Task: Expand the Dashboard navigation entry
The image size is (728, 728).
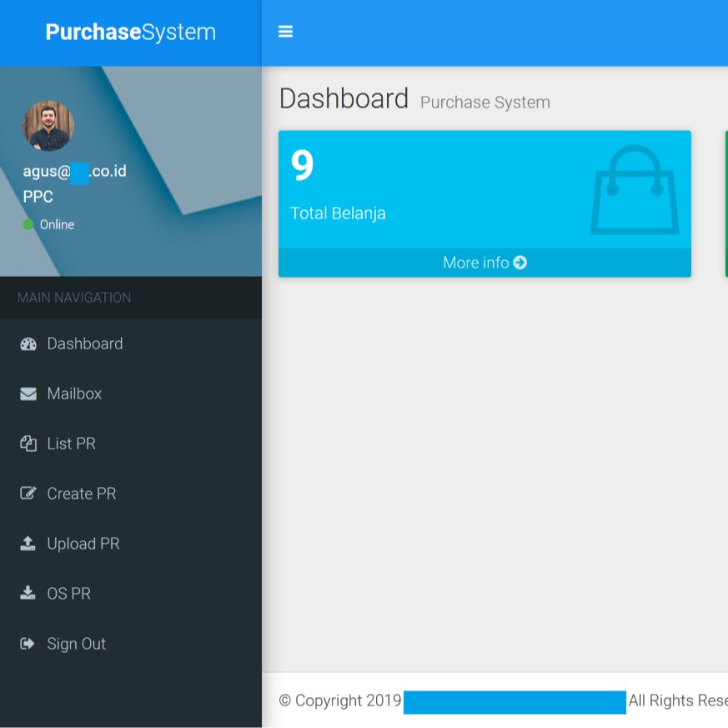Action: (84, 344)
